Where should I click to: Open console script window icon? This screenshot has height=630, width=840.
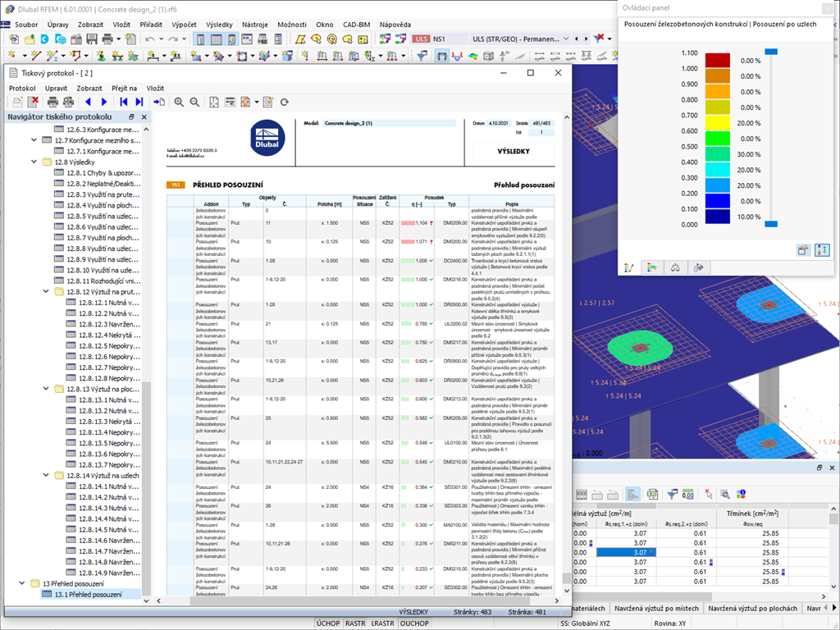(x=247, y=39)
